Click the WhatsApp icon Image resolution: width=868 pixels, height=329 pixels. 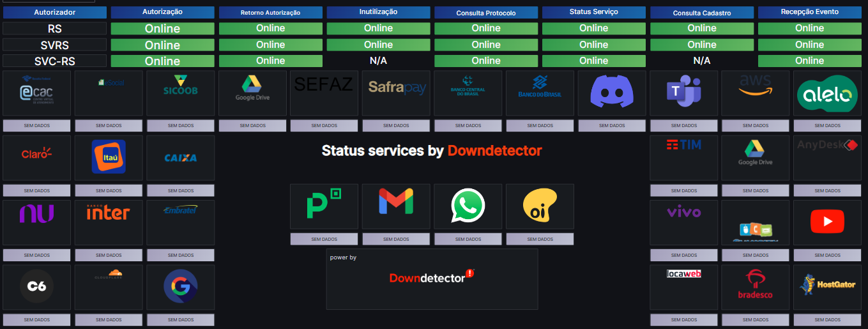pos(468,206)
